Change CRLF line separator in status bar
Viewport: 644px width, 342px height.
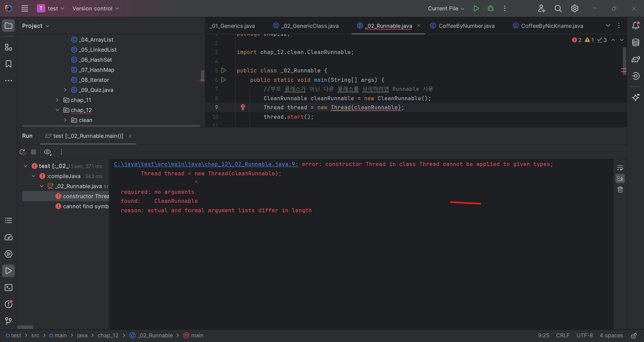coord(563,335)
